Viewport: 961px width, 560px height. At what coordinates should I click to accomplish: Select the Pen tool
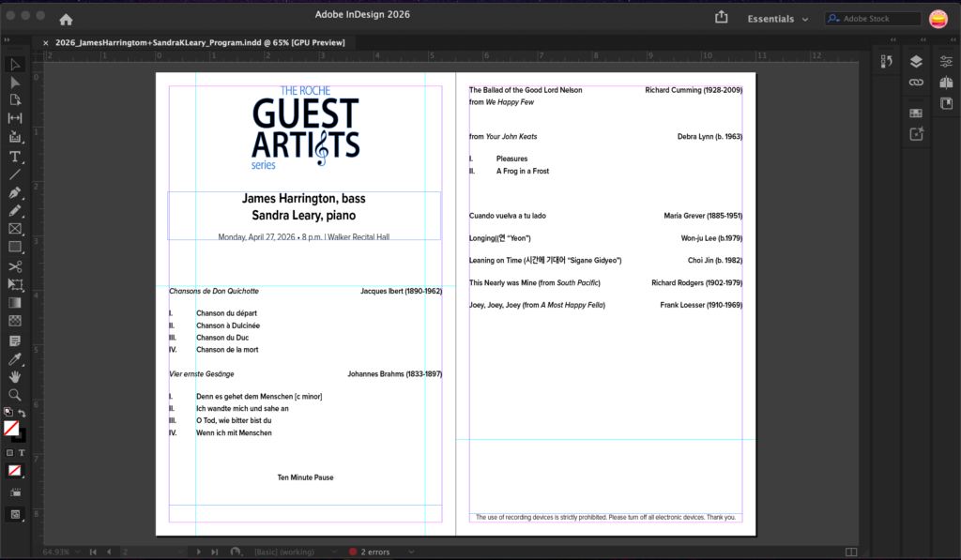[15, 193]
